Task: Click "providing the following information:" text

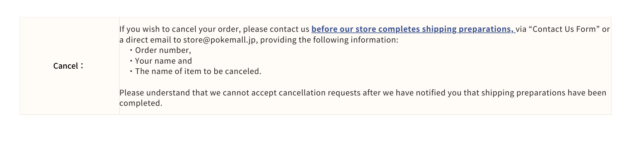Action: 329,40
